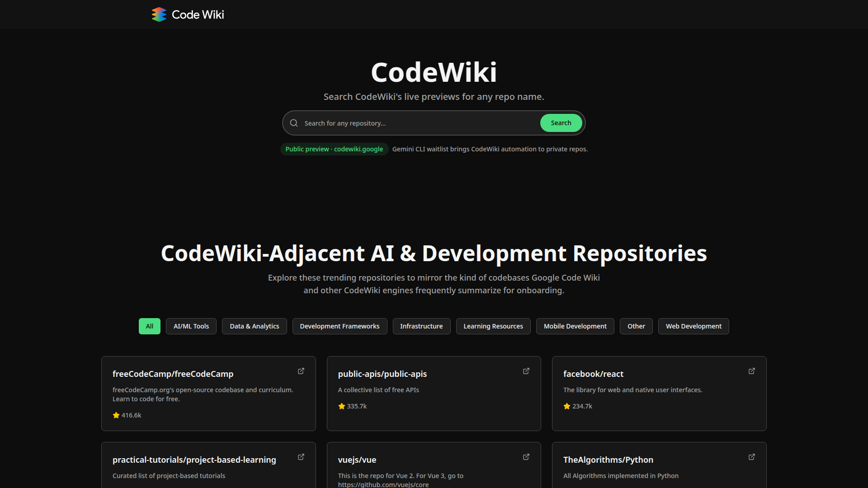Show Learning Resources repositories
Image resolution: width=868 pixels, height=488 pixels.
point(493,326)
